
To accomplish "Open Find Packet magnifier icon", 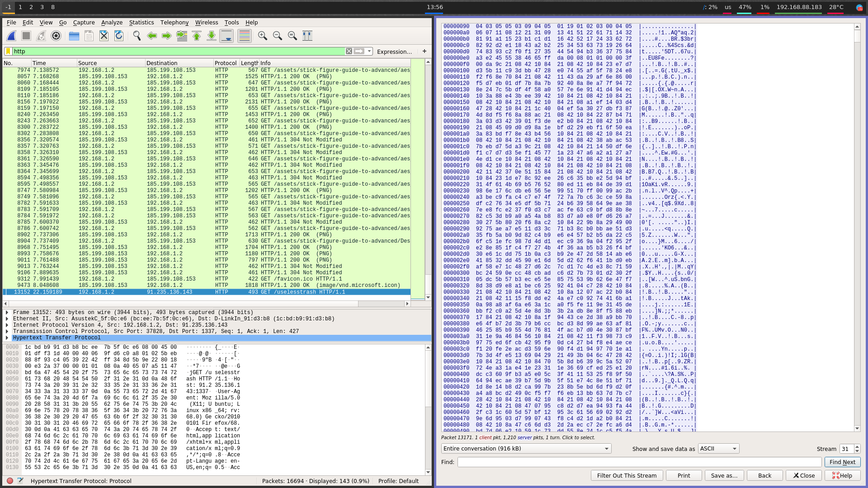I will point(137,36).
